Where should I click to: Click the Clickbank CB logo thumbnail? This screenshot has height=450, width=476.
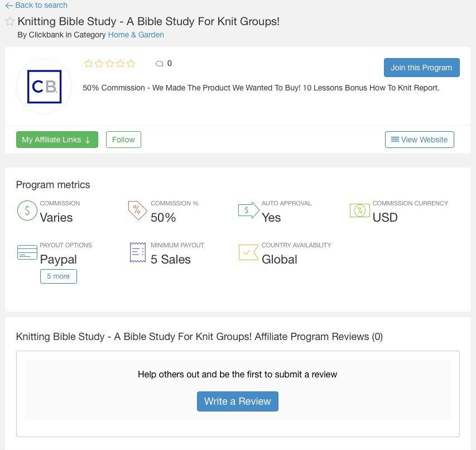point(44,86)
